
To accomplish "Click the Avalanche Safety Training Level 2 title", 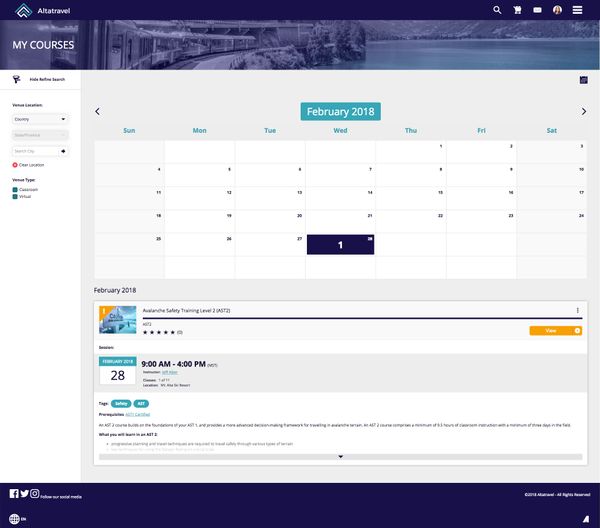I will [x=186, y=310].
